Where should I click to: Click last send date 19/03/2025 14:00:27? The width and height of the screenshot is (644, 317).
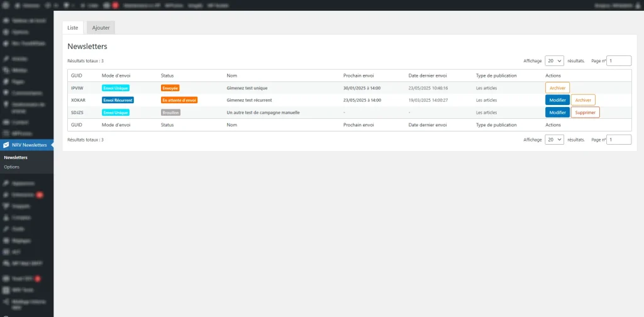[x=428, y=100]
